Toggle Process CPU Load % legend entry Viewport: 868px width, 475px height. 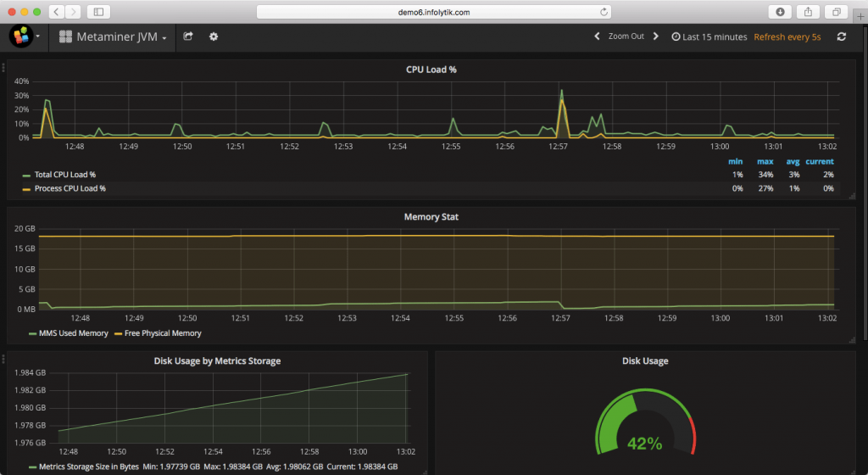(x=70, y=188)
